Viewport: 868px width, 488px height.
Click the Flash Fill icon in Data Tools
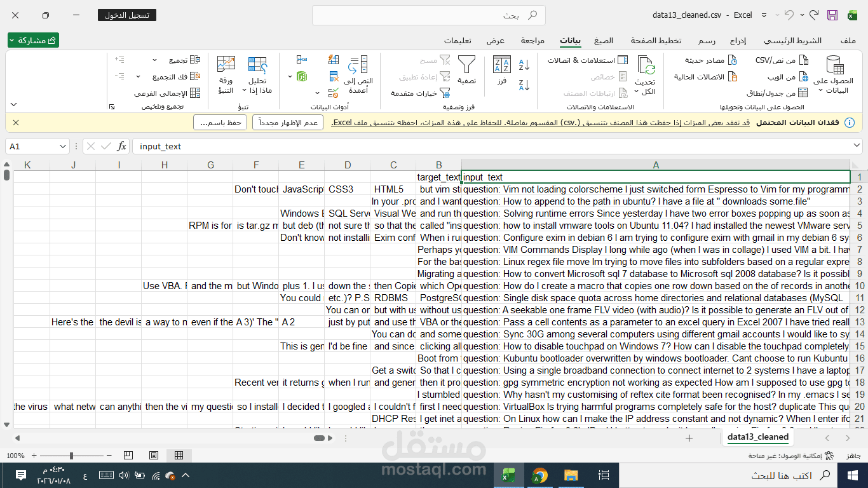[334, 60]
